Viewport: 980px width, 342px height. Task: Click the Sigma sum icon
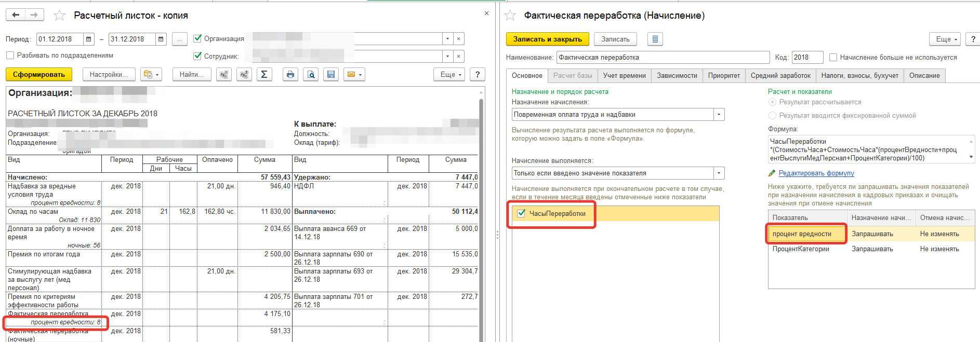point(264,75)
